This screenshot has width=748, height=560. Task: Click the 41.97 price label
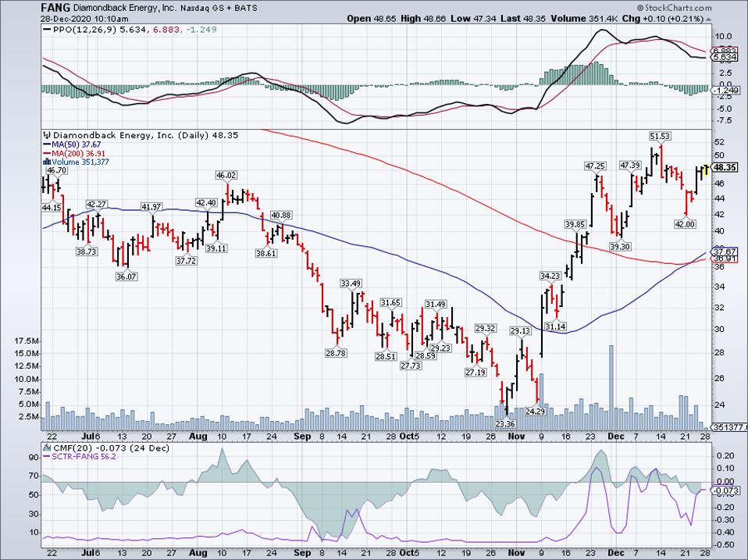151,207
